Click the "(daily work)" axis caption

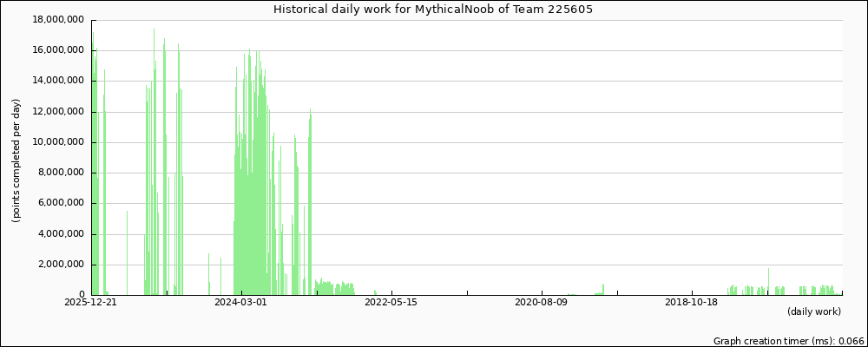click(x=813, y=311)
